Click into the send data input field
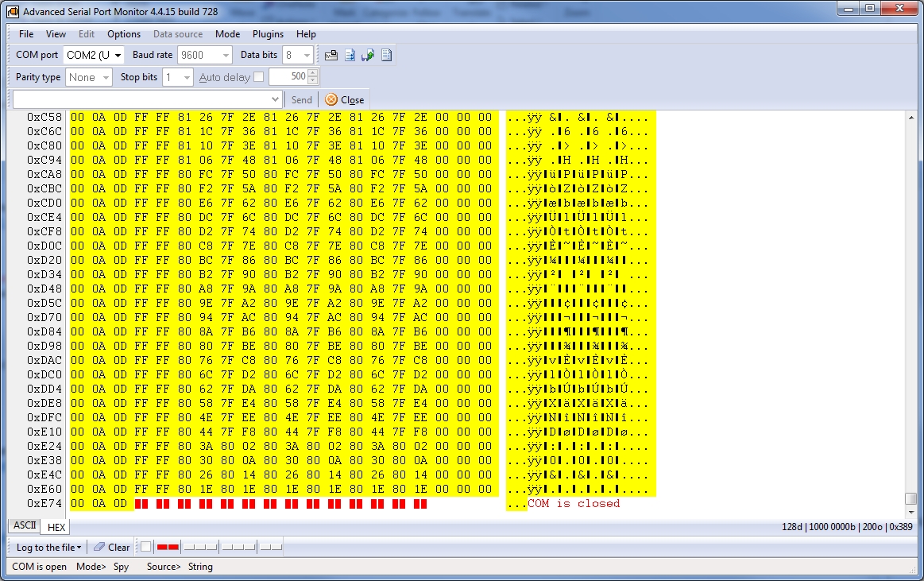Screen dimensions: 924x581 click(x=141, y=99)
